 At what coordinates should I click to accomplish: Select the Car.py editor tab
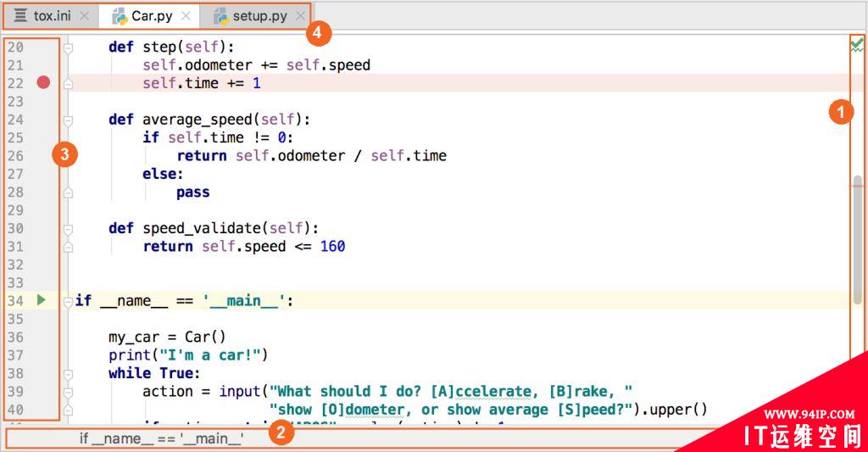[151, 16]
